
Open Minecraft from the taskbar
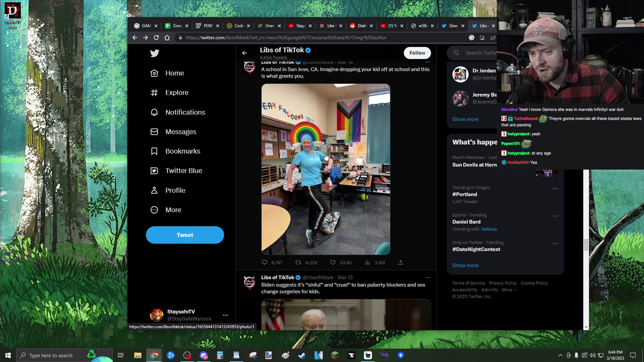tap(335, 355)
